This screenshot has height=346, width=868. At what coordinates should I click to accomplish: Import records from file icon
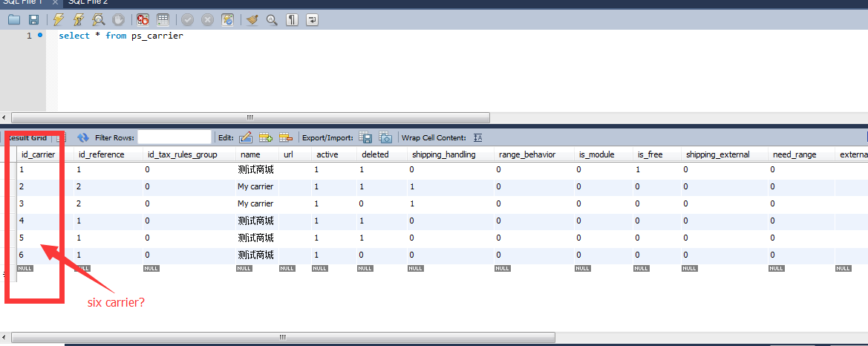point(385,137)
